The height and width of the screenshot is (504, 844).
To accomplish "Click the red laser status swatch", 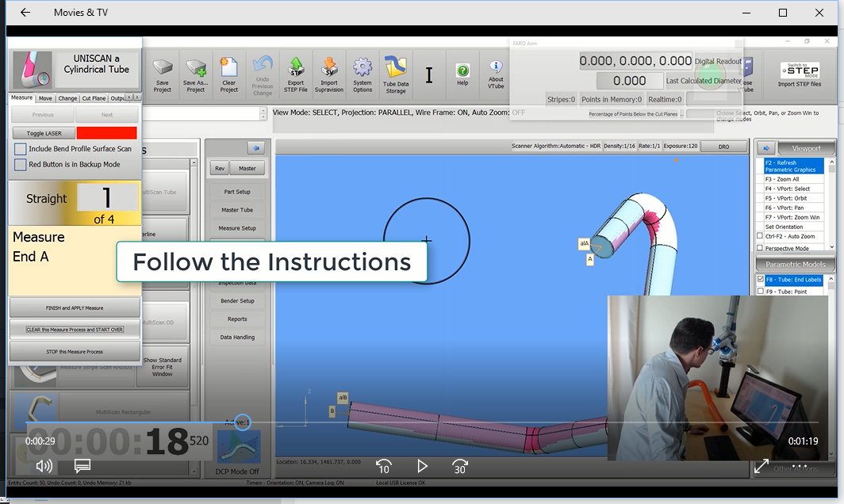I will (x=106, y=133).
